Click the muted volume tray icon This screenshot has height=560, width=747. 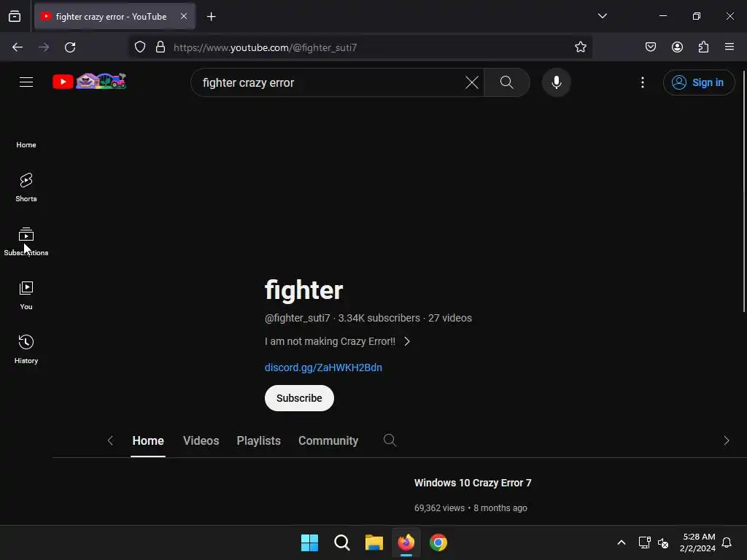point(662,542)
